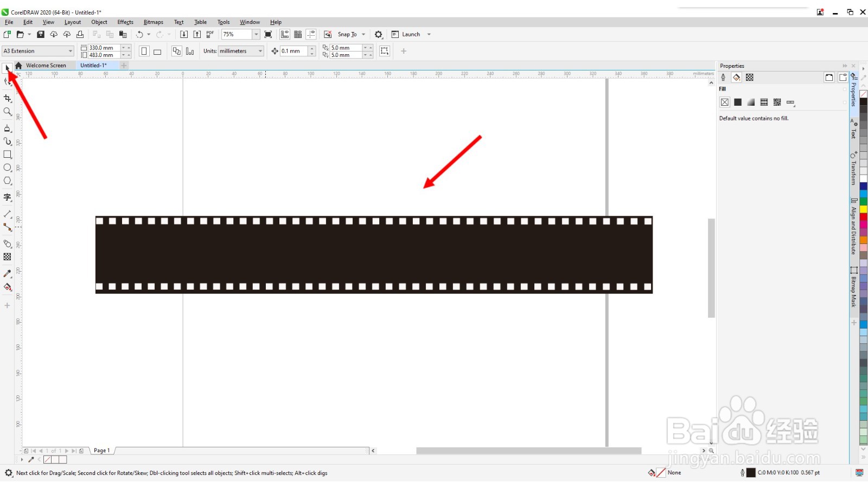Select the Parallel Dimension tool
The width and height of the screenshot is (868, 488).
pyautogui.click(x=8, y=214)
